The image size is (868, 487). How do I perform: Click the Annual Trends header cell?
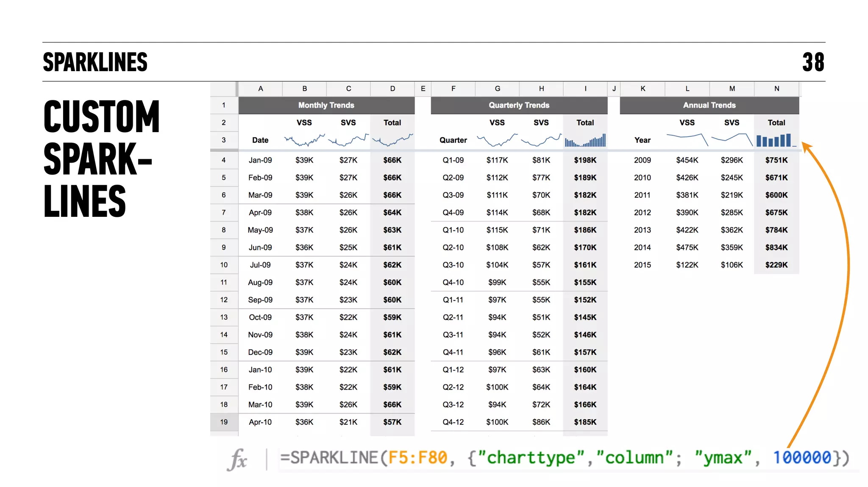pyautogui.click(x=709, y=105)
